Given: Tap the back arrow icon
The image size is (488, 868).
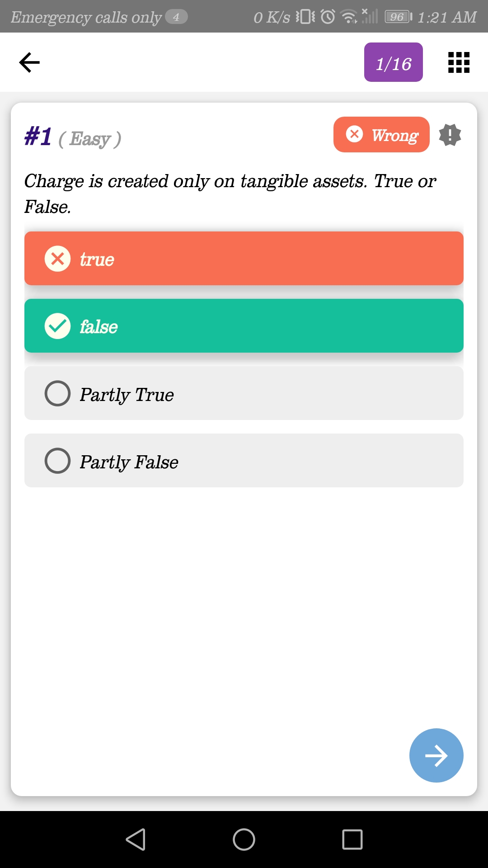Looking at the screenshot, I should (29, 62).
